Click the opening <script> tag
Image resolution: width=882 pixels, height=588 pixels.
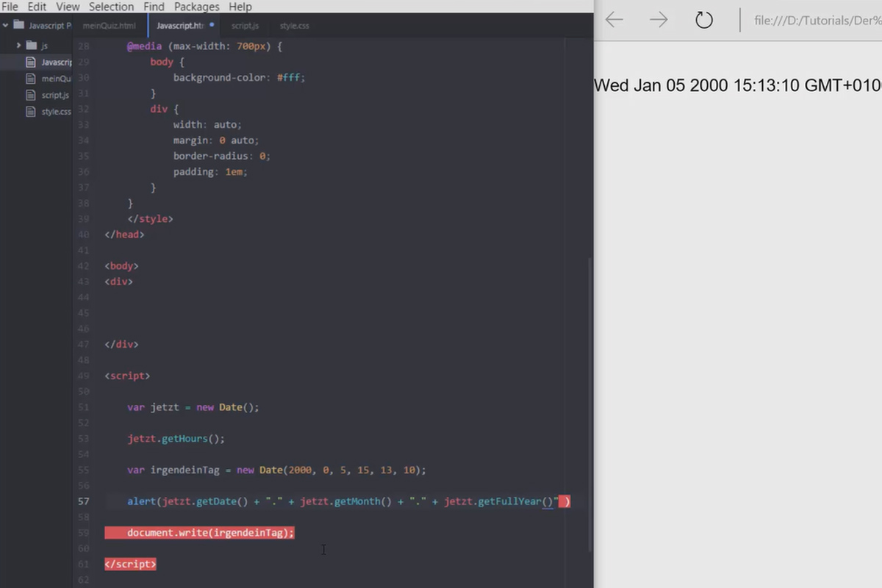(x=127, y=376)
